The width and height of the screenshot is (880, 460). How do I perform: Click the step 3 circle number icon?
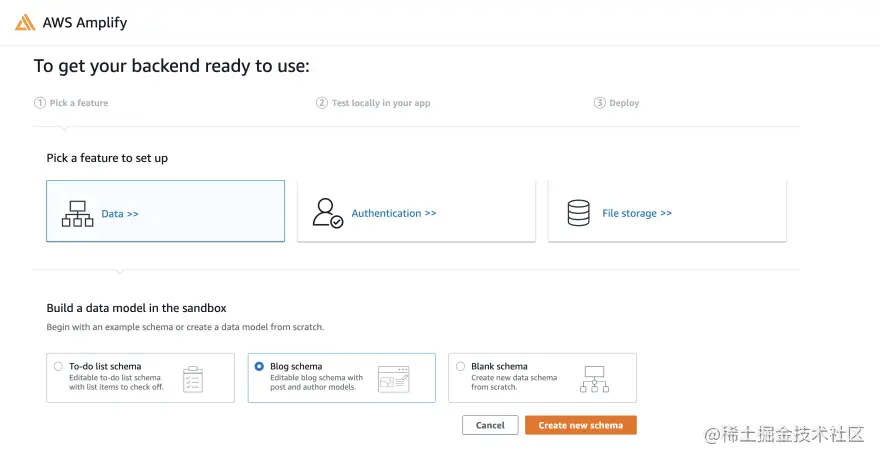(x=600, y=103)
